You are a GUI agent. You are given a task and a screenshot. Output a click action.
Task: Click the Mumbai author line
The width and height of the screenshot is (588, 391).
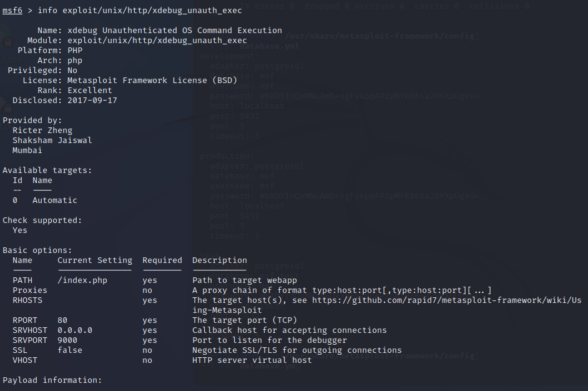(x=27, y=151)
